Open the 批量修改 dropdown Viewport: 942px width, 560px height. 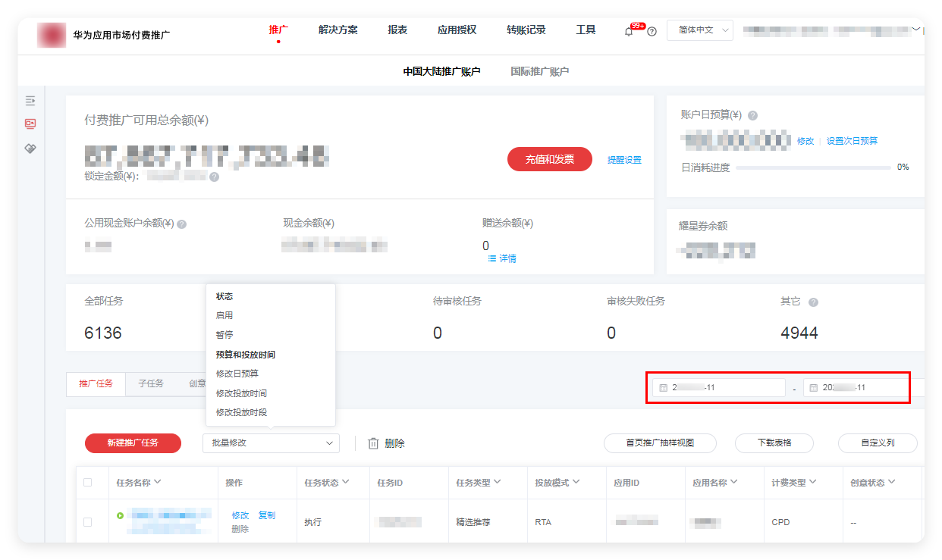tap(271, 443)
